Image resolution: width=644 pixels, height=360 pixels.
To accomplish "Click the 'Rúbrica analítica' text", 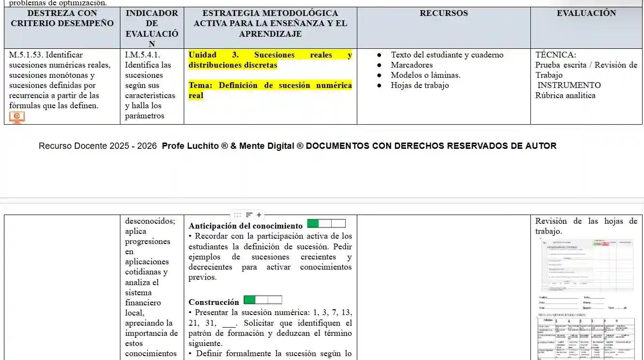I will coord(565,96).
